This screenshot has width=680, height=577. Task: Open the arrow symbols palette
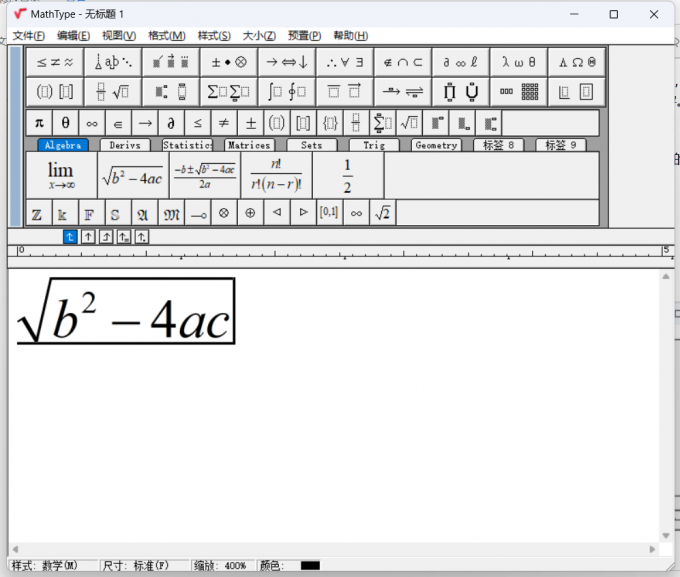coord(287,62)
